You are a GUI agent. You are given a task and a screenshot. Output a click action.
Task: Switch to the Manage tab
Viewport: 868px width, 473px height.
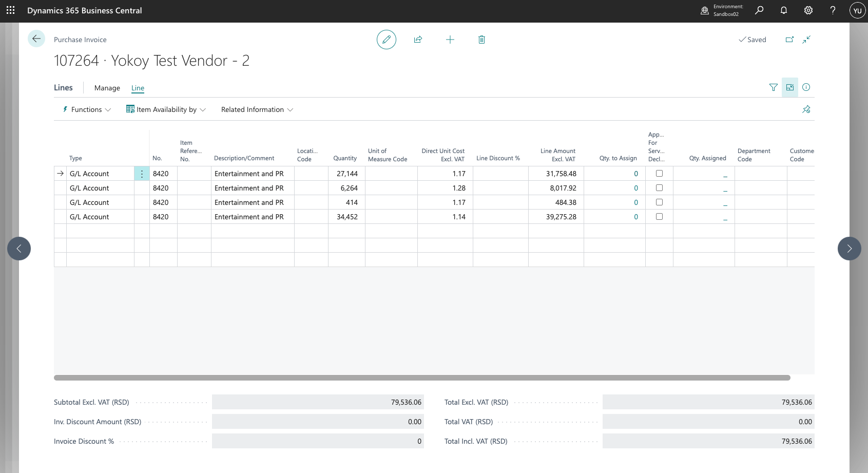[107, 88]
